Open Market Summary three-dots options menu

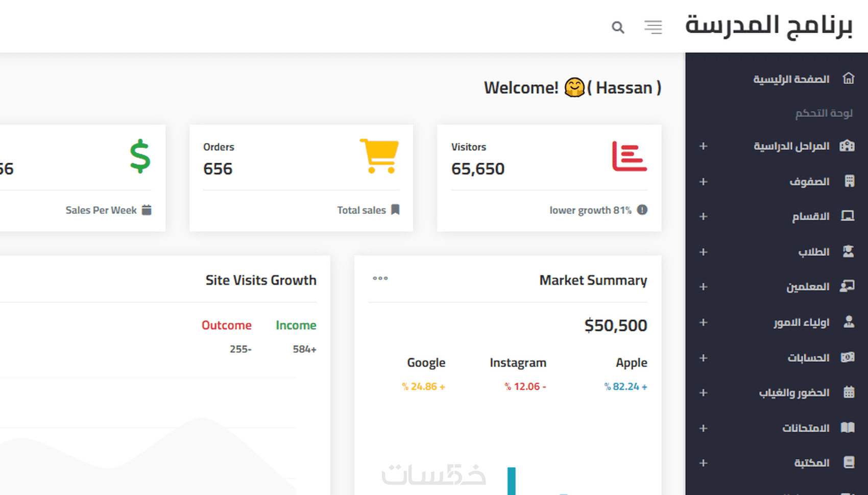pos(380,279)
